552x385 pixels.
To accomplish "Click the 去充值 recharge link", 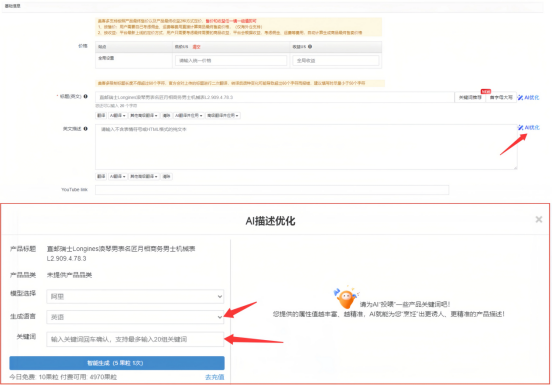I will pyautogui.click(x=215, y=377).
